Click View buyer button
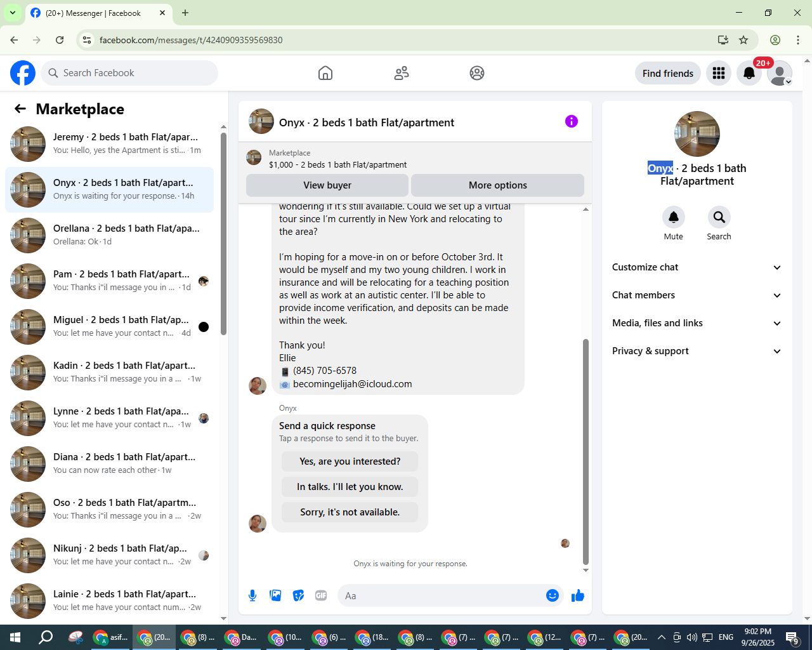Image resolution: width=812 pixels, height=650 pixels. (327, 185)
